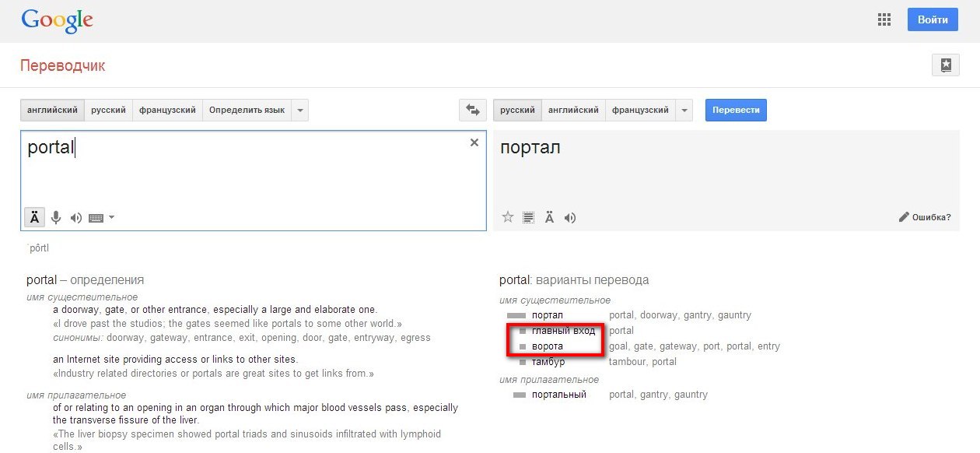Listen to source text pronunciation
Viewport: 980px width, 453px height.
[x=75, y=218]
